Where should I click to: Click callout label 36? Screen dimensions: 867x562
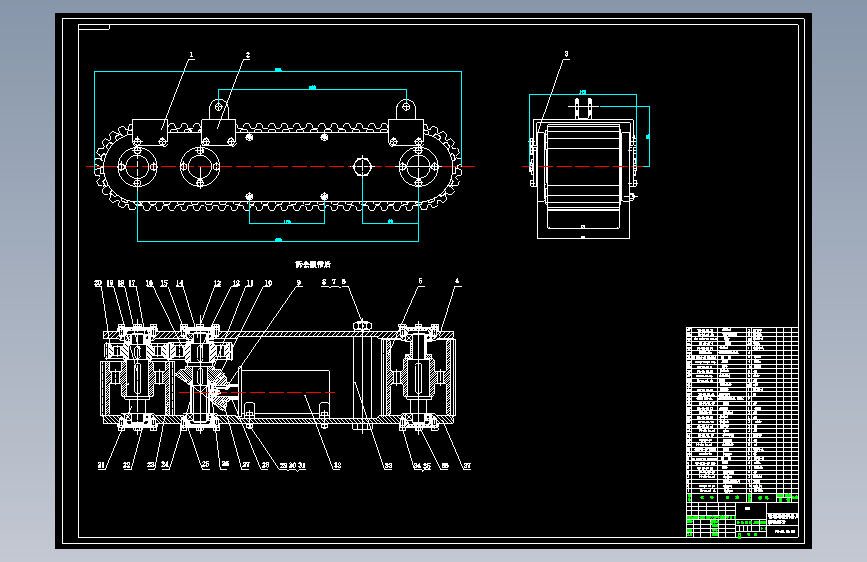(445, 466)
